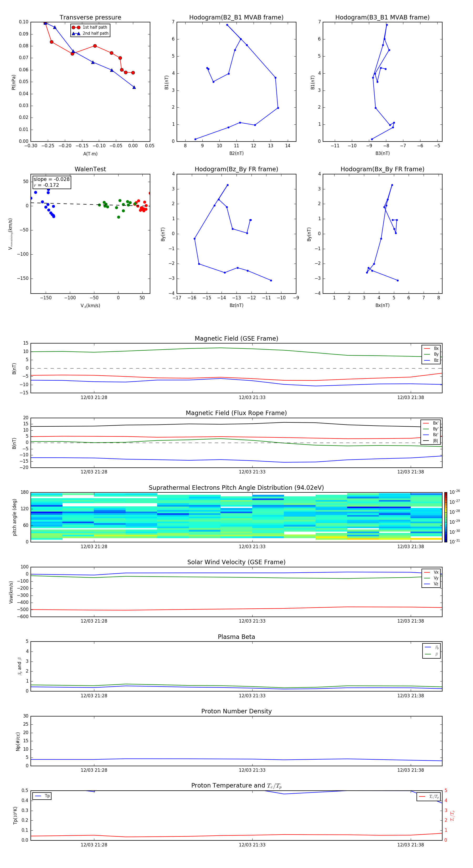Click the red Bx line sample in the GSE magnetic field legend

(x=427, y=349)
